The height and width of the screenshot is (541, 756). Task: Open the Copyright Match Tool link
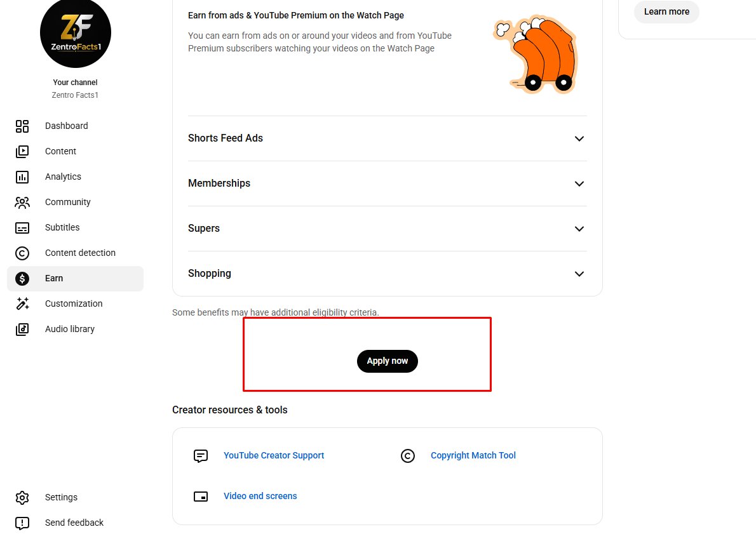(x=473, y=456)
